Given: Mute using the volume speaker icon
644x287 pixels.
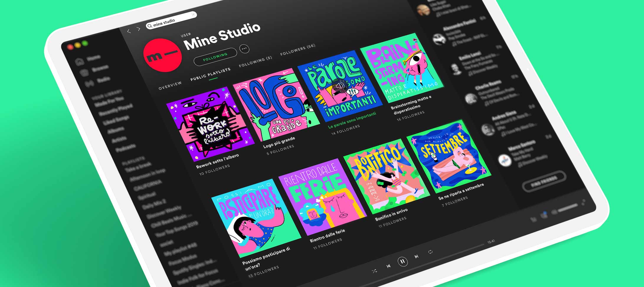Looking at the screenshot, I should pos(554,212).
